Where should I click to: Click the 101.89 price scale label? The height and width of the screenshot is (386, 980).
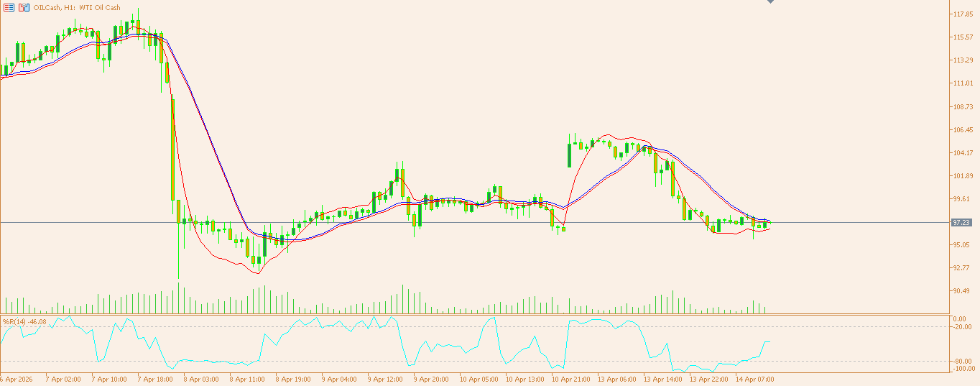963,176
